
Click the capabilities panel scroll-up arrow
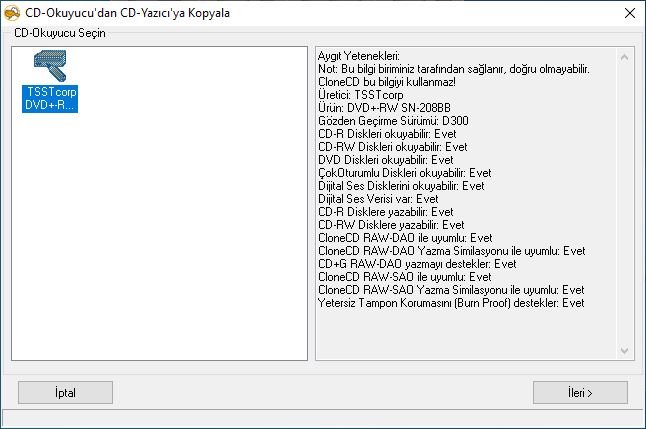[x=625, y=57]
